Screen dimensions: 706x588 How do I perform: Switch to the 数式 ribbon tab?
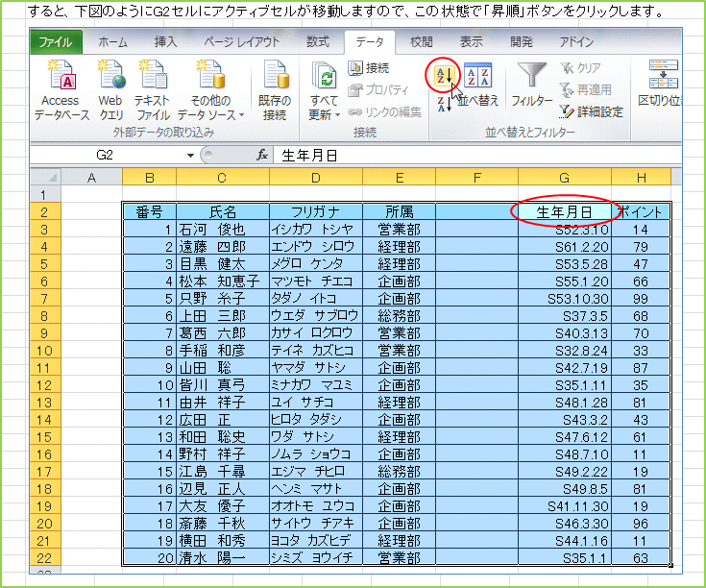pyautogui.click(x=317, y=41)
